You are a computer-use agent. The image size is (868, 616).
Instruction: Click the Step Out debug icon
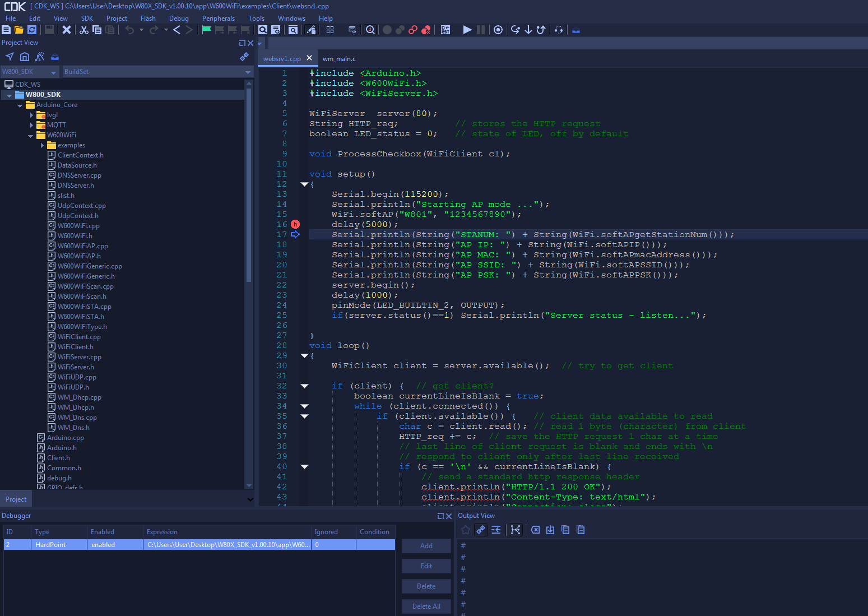(541, 30)
